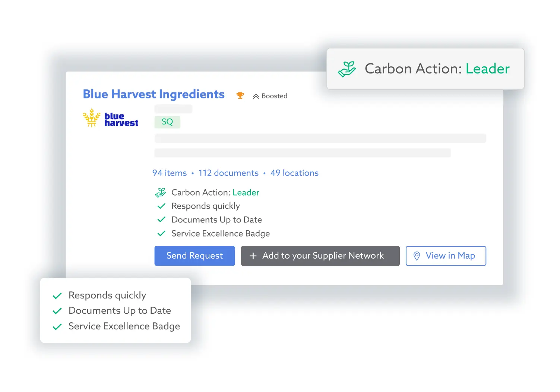
Task: Click the Service Excellence Badge checkmark in card
Action: 161,234
